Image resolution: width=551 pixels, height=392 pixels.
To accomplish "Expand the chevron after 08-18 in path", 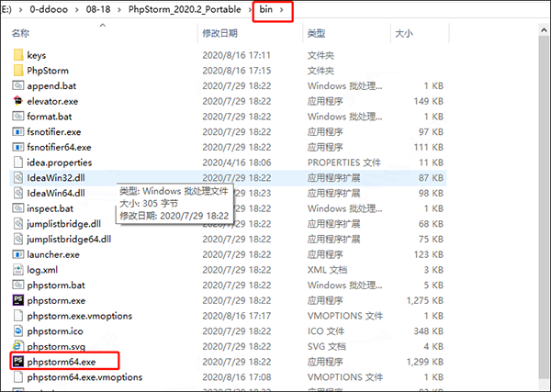I will click(119, 10).
